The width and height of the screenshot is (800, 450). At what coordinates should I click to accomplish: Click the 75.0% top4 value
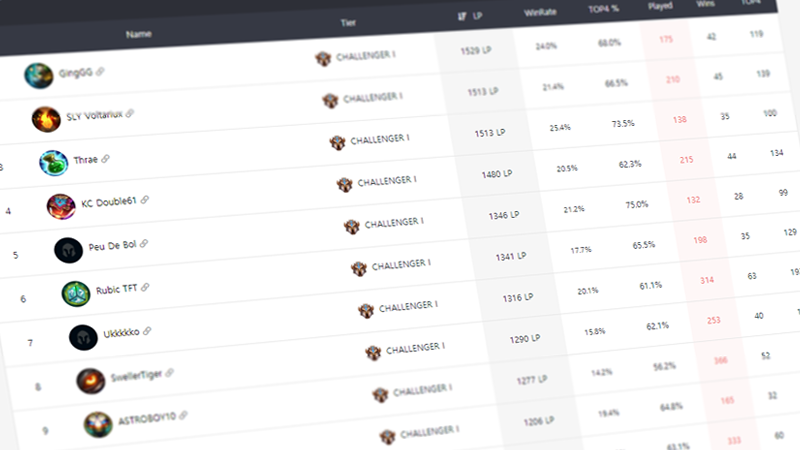click(637, 205)
